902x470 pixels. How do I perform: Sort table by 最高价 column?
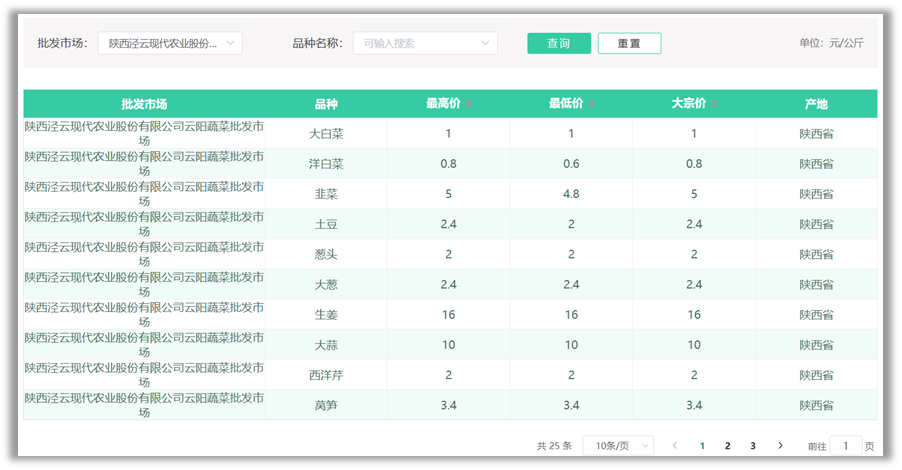[x=470, y=104]
